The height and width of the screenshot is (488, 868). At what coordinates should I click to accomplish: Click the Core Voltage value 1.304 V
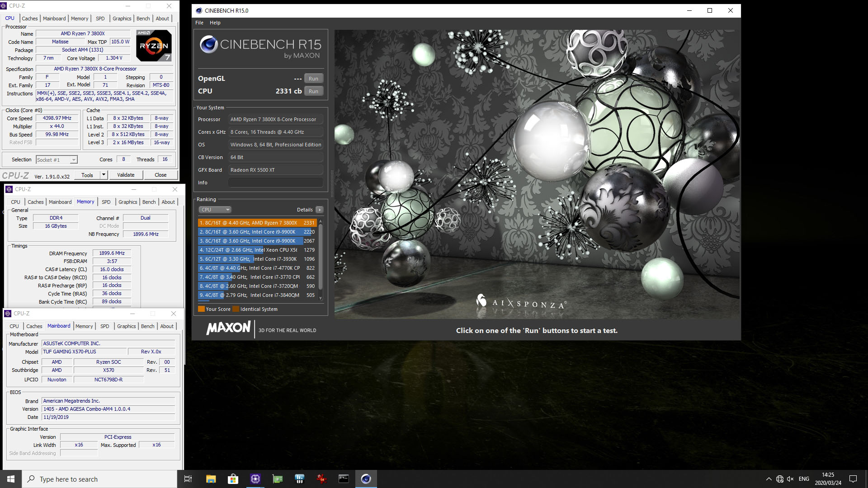pos(114,58)
